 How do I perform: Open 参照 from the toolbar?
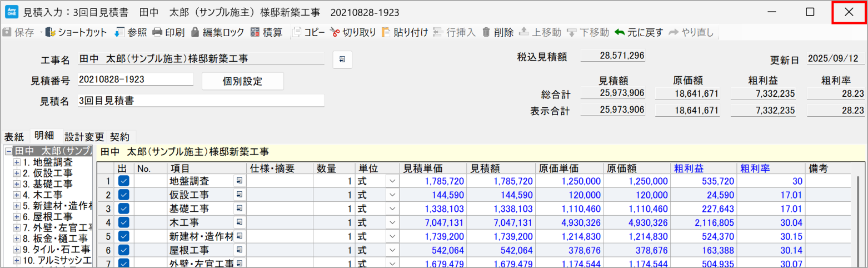(119, 32)
